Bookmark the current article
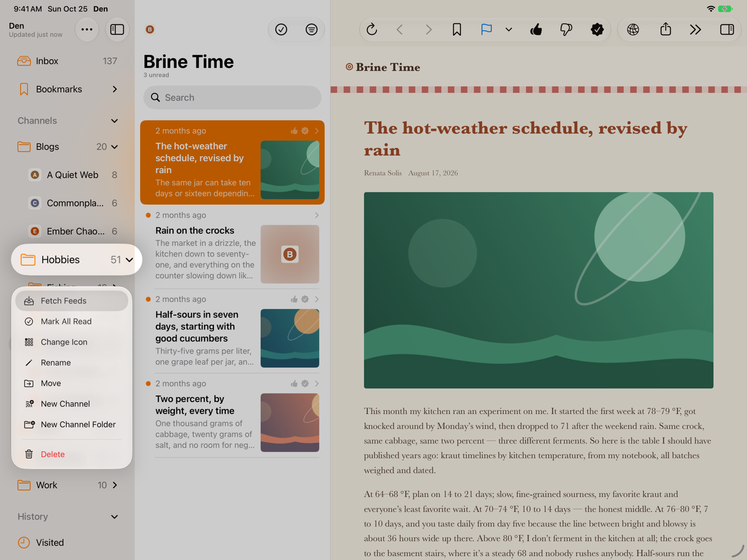The height and width of the screenshot is (560, 747). tap(457, 29)
